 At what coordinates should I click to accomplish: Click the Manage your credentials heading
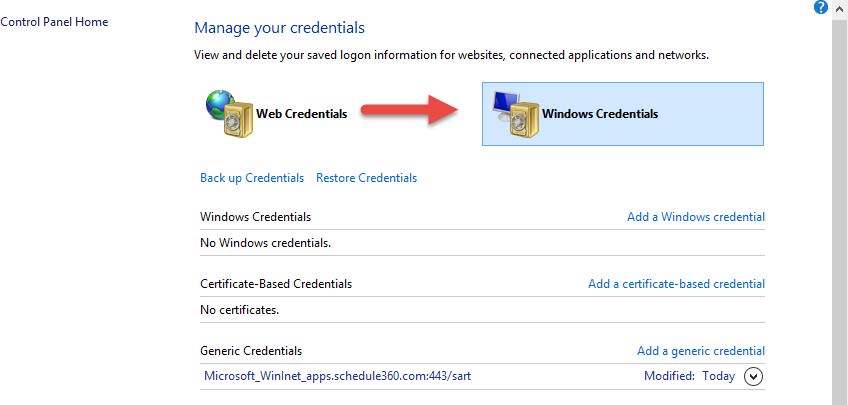tap(279, 28)
